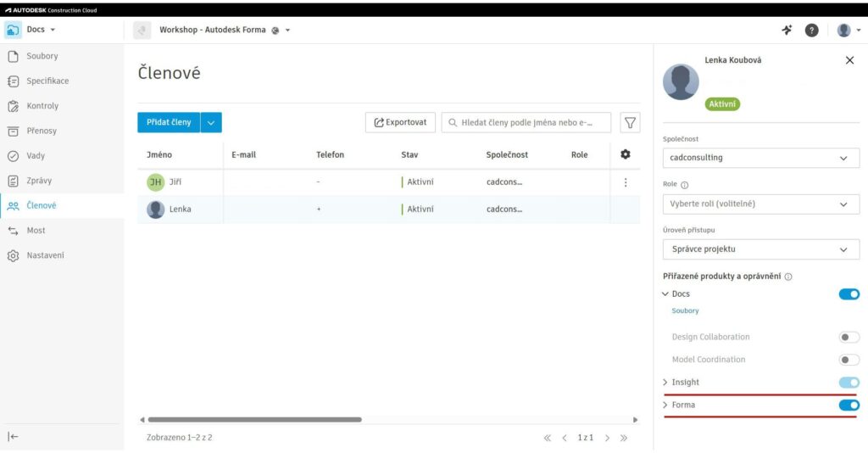
Task: Open the Úroveň přístupu dropdown
Action: tap(760, 249)
